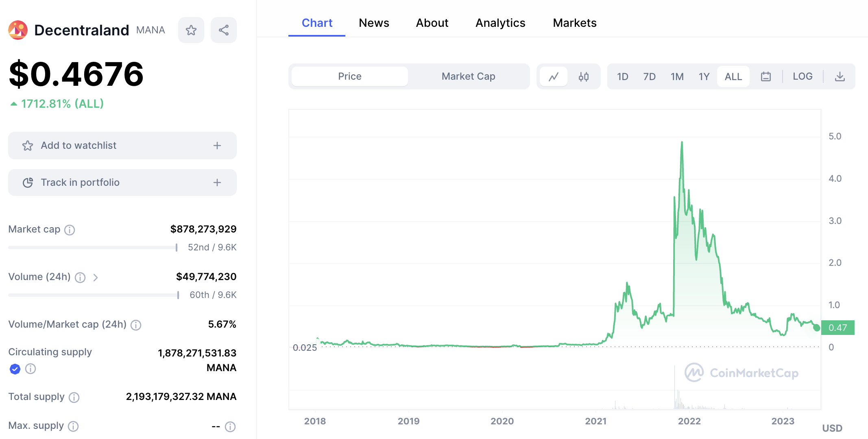868x439 pixels.
Task: Select the line chart view icon
Action: 554,76
